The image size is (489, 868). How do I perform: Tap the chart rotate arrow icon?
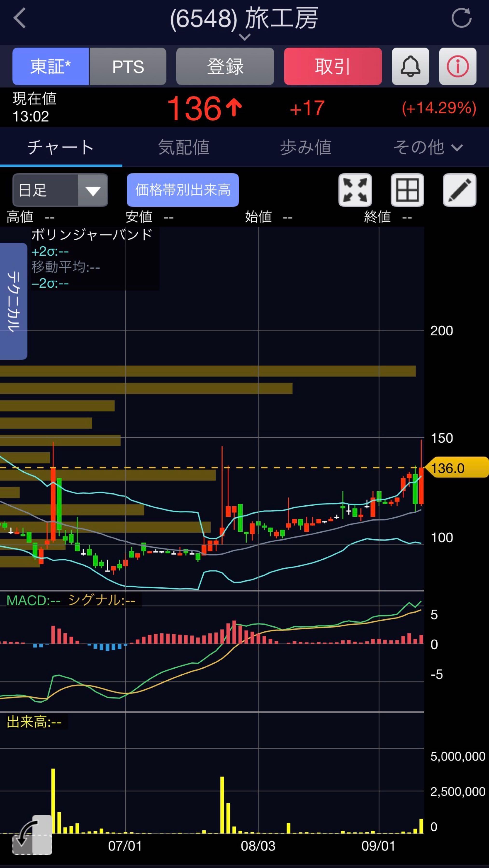[32, 835]
